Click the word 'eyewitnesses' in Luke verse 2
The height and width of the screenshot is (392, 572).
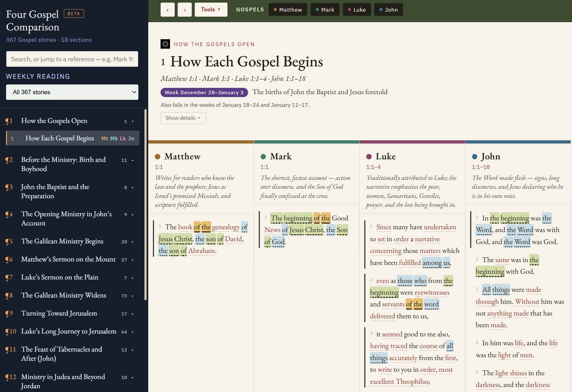pyautogui.click(x=432, y=292)
